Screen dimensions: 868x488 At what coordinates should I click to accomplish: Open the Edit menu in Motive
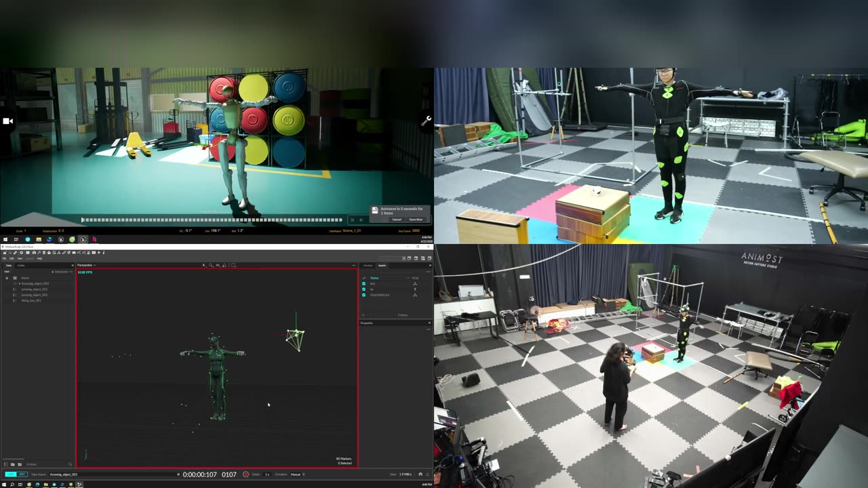coord(12,258)
